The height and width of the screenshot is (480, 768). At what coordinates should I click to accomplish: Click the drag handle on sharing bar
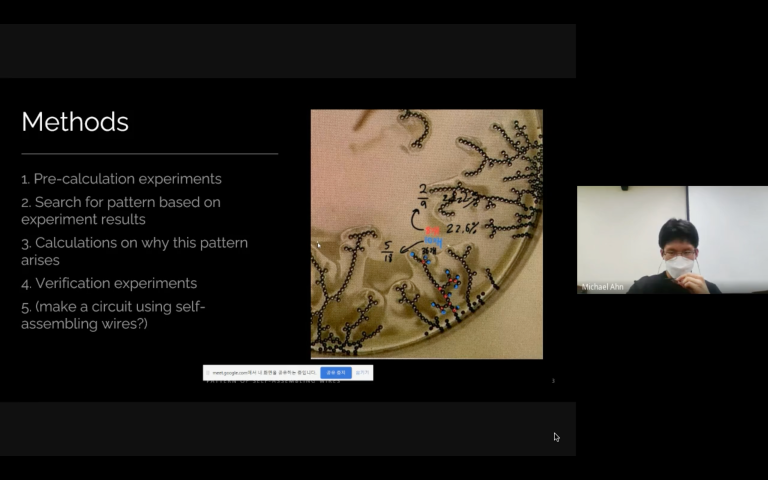pyautogui.click(x=207, y=372)
